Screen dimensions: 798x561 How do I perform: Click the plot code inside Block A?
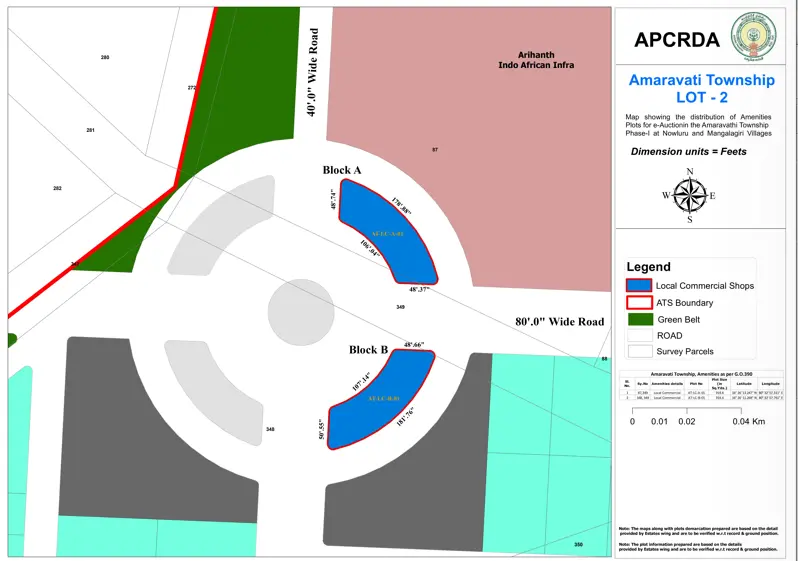[x=387, y=234]
